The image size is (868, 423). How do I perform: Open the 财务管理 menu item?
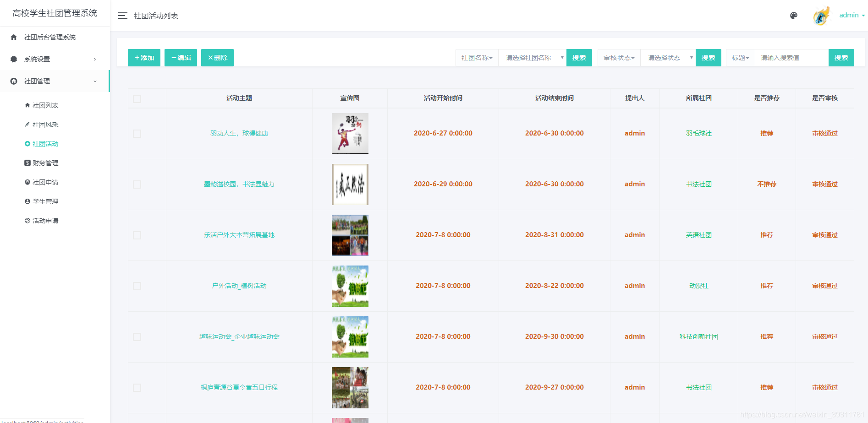(45, 163)
